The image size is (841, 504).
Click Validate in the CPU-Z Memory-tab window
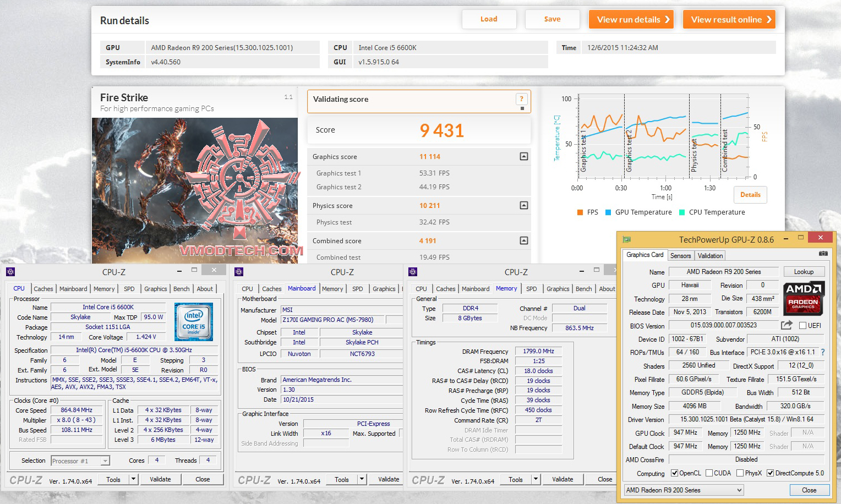563,479
